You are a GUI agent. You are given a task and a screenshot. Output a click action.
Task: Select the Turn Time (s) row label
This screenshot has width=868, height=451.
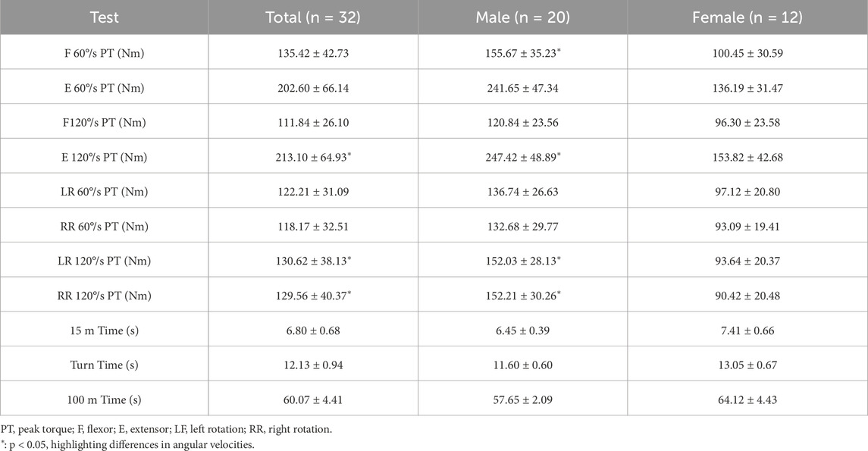coord(104,365)
